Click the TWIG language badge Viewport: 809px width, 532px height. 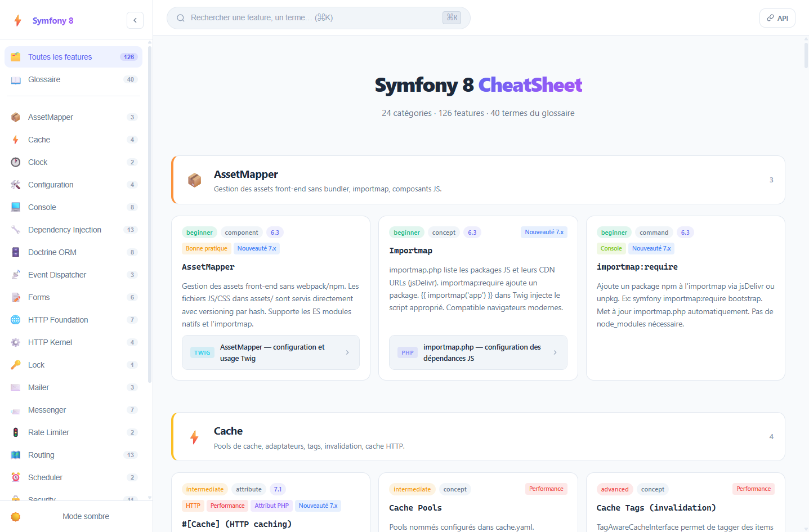tap(202, 353)
